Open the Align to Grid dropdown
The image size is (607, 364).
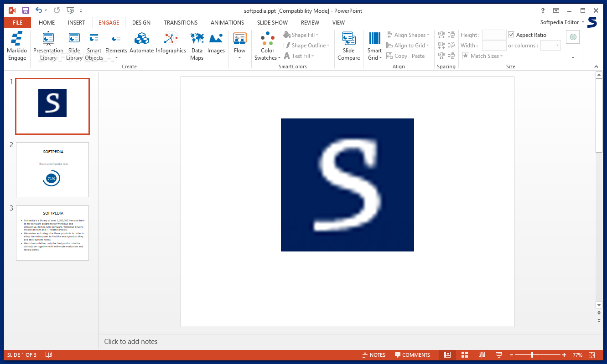(x=408, y=46)
